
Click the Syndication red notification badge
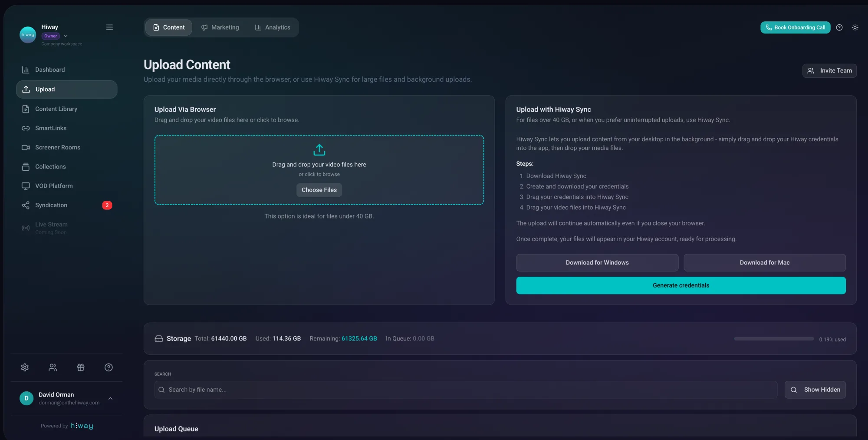(107, 205)
